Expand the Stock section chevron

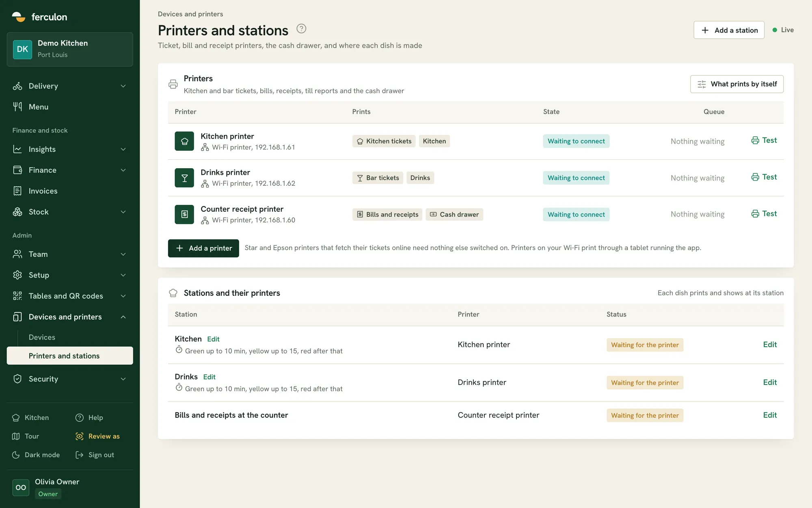[x=123, y=212]
